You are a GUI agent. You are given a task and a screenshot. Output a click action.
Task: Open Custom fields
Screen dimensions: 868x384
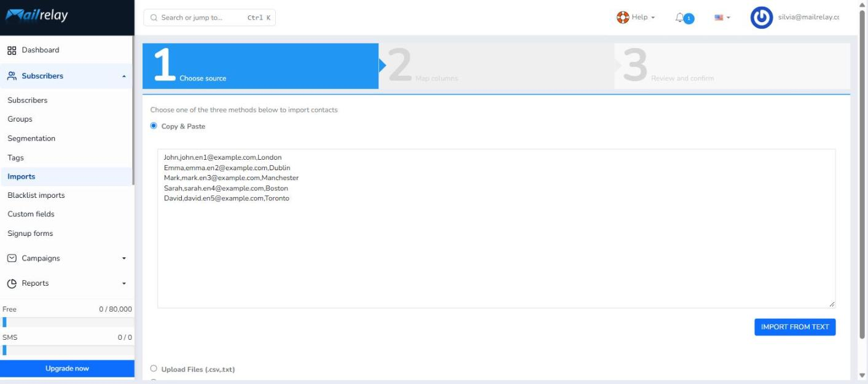click(x=31, y=214)
